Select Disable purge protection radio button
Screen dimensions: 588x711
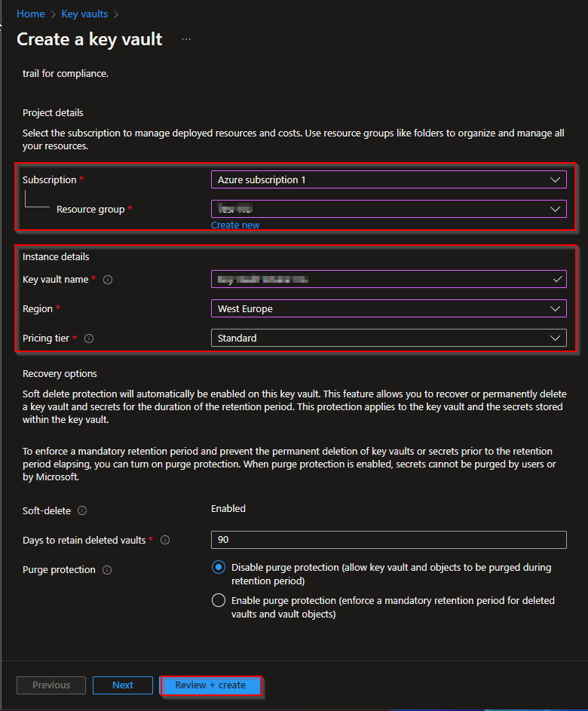[x=219, y=567]
